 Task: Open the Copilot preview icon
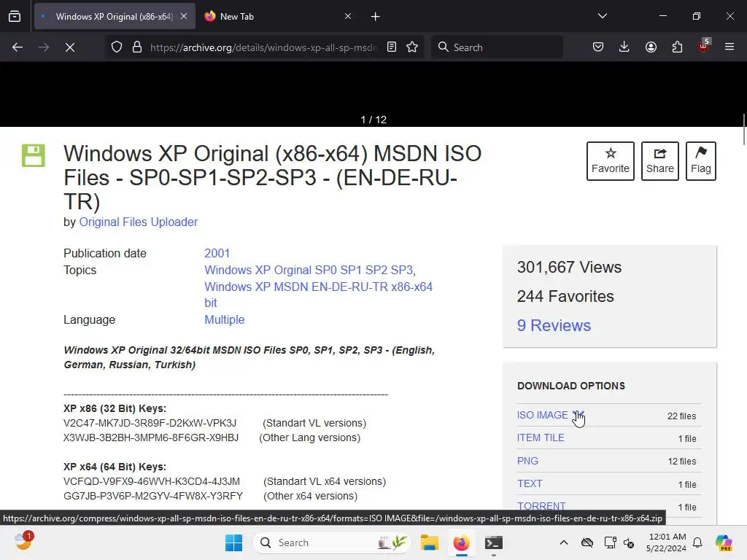pyautogui.click(x=724, y=542)
